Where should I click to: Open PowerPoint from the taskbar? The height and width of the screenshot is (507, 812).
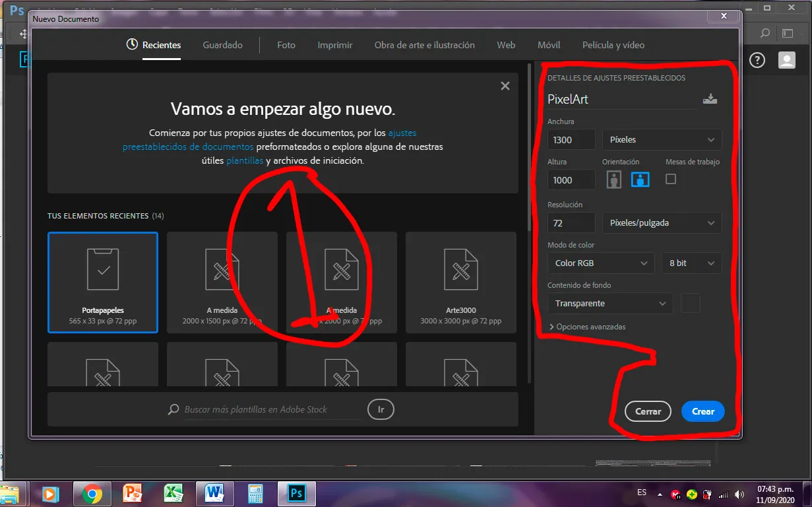tap(133, 494)
